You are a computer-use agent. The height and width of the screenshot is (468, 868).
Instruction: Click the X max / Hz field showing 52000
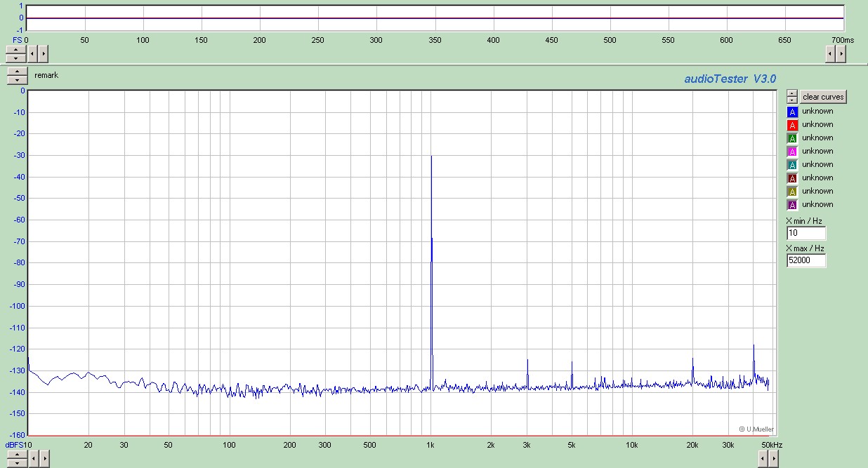pos(806,260)
